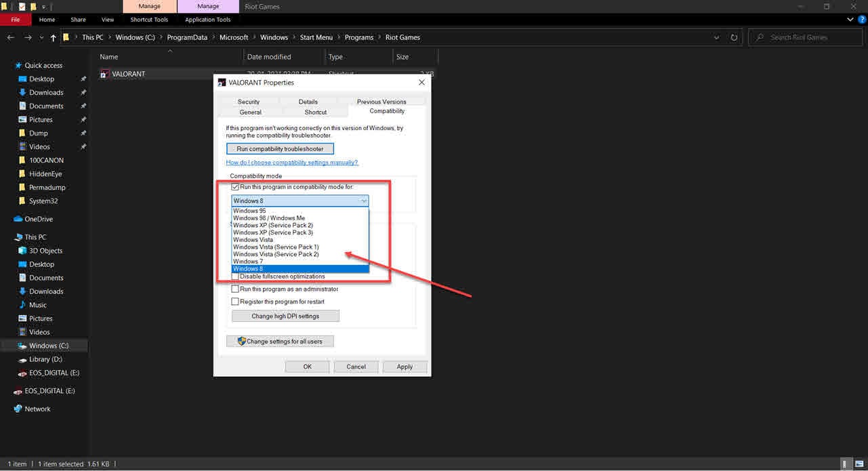Viewport: 868px width, 471px height.
Task: Open recent locations dropdown beside Forward arrow
Action: coord(41,38)
